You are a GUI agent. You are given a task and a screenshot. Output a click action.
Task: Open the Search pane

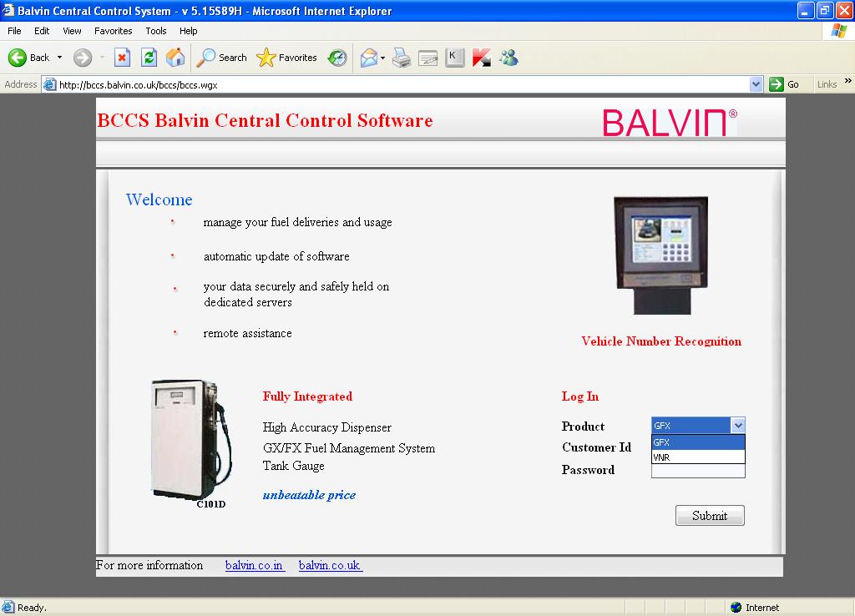point(221,58)
